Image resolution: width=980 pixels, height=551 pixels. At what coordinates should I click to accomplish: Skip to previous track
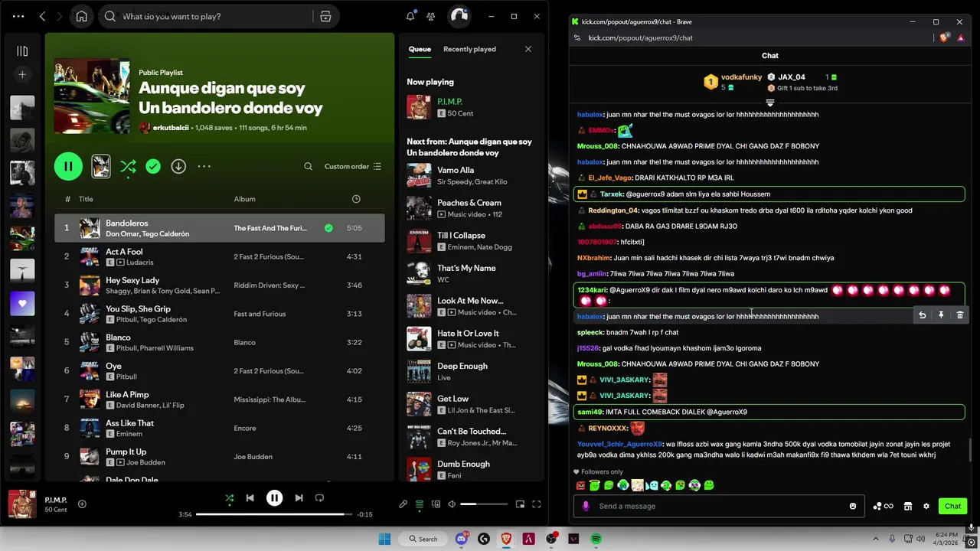250,497
